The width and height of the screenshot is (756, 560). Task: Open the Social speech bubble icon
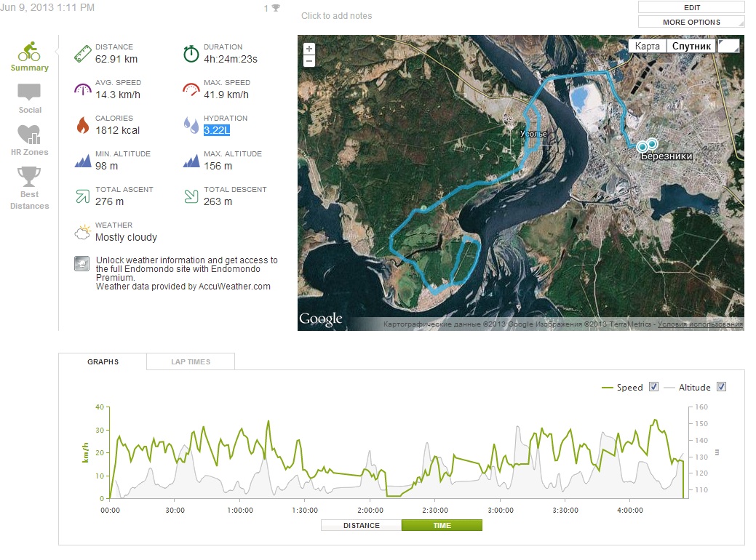point(29,93)
